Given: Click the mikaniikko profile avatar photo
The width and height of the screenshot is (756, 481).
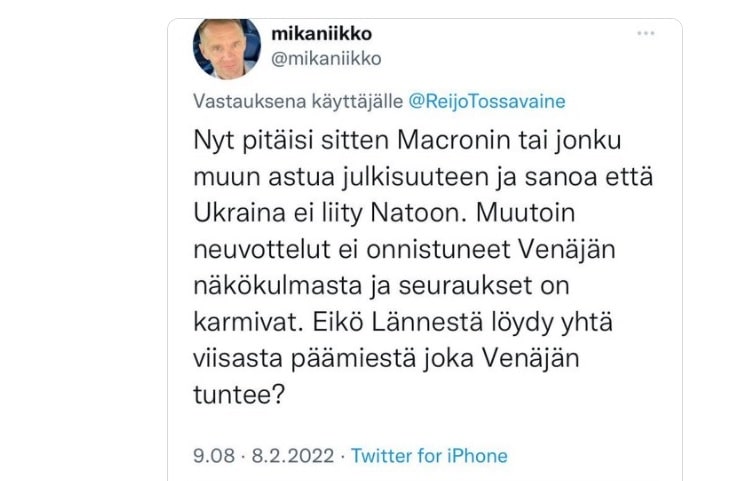Looking at the screenshot, I should tap(226, 48).
